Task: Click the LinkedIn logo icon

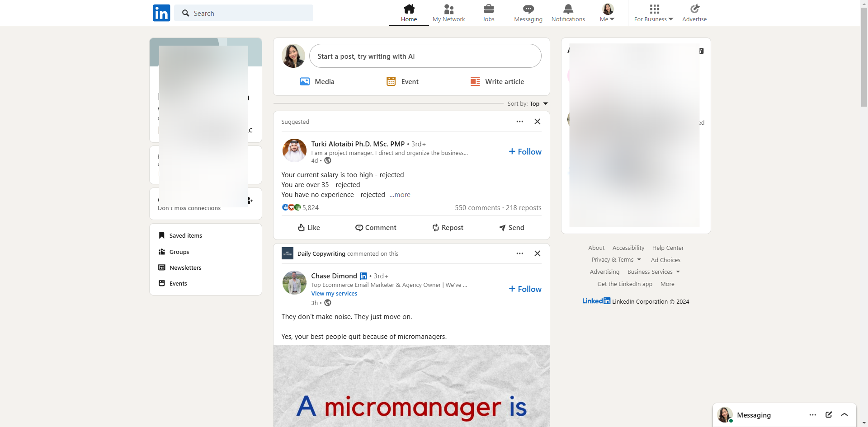Action: pyautogui.click(x=161, y=13)
